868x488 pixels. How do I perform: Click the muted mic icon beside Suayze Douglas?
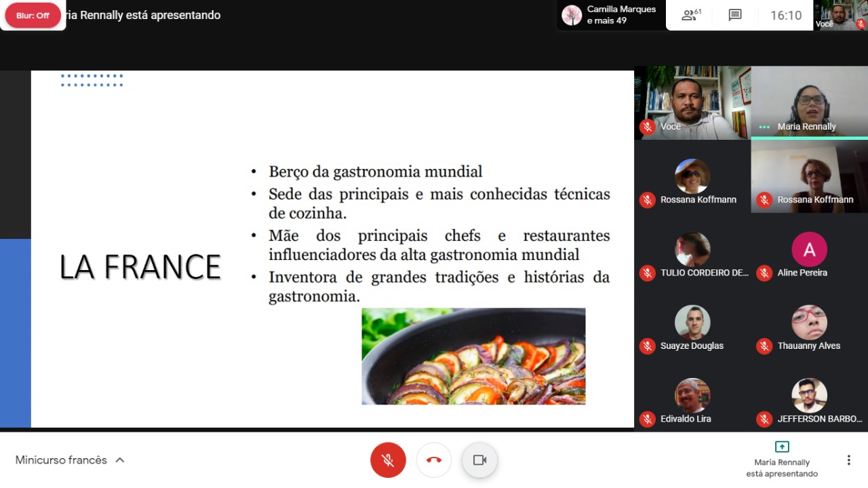(x=648, y=345)
